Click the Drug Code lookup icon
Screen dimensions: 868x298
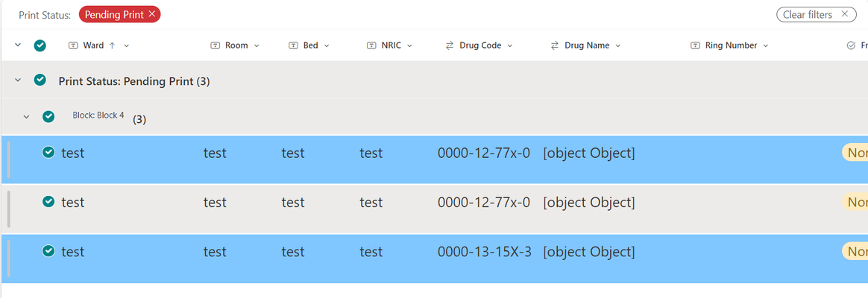coord(450,45)
